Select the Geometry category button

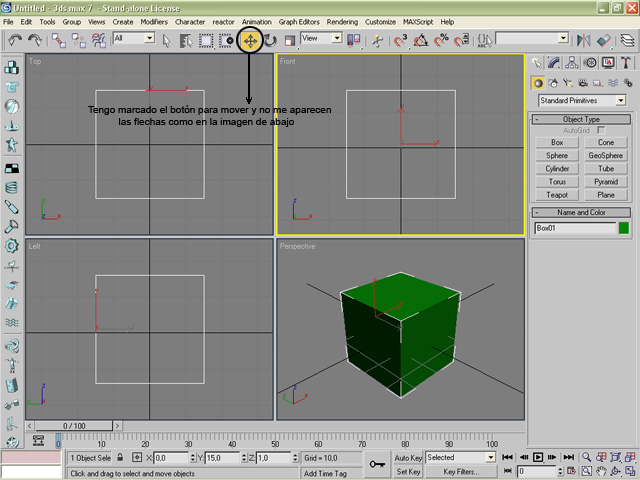point(538,83)
